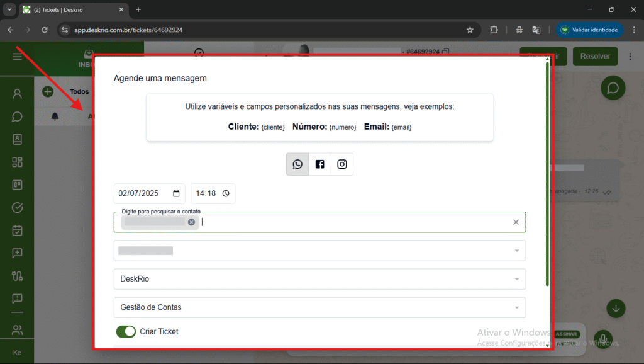
Task: Bookmark this page with the star icon
Action: click(x=470, y=30)
